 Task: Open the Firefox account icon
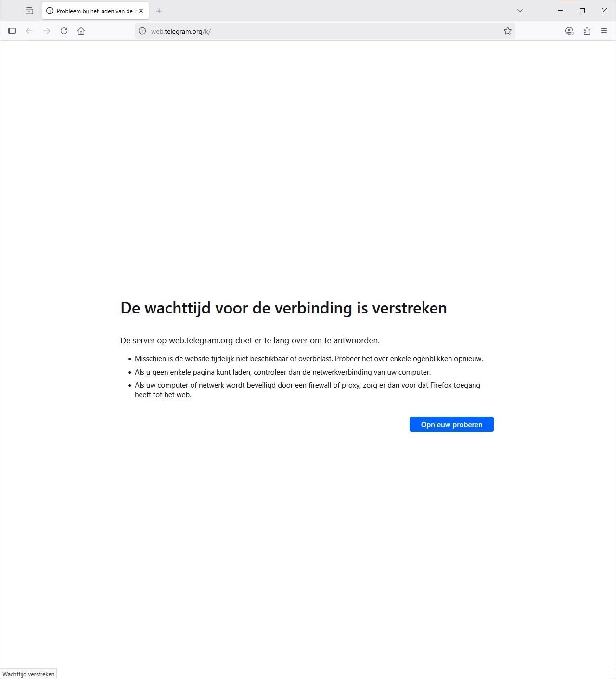(569, 31)
